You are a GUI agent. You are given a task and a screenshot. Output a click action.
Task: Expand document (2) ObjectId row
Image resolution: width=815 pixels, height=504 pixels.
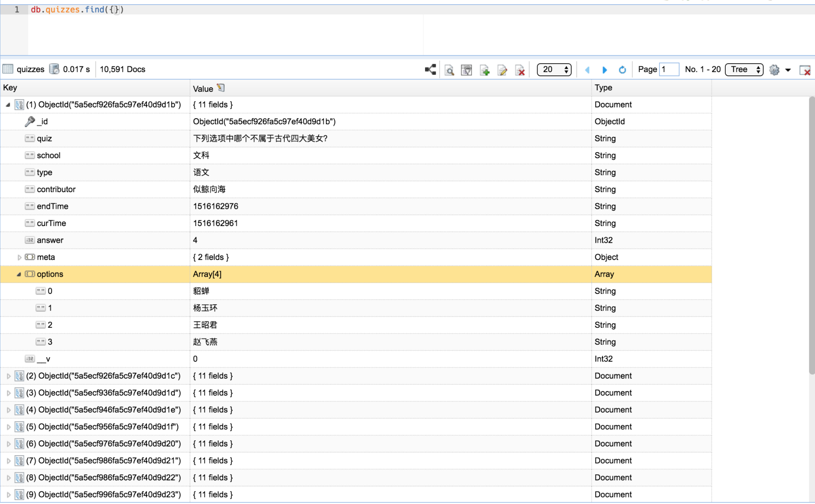tap(8, 376)
